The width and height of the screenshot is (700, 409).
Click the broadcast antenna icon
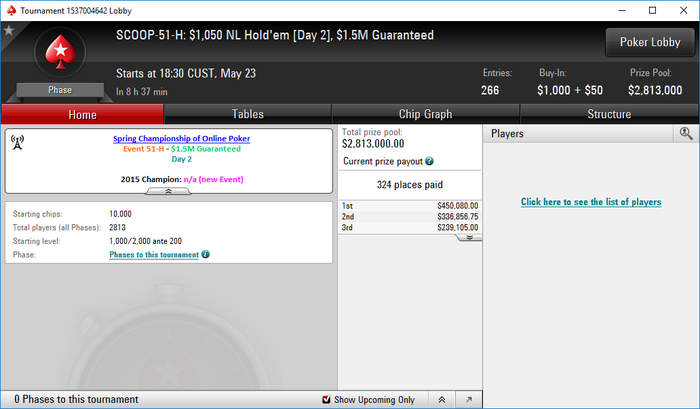point(17,142)
